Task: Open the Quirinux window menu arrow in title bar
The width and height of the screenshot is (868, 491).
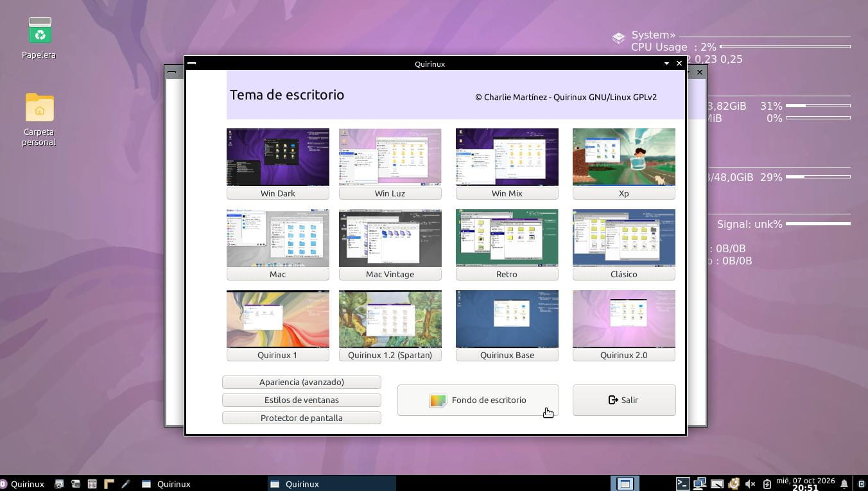Action: coord(666,64)
